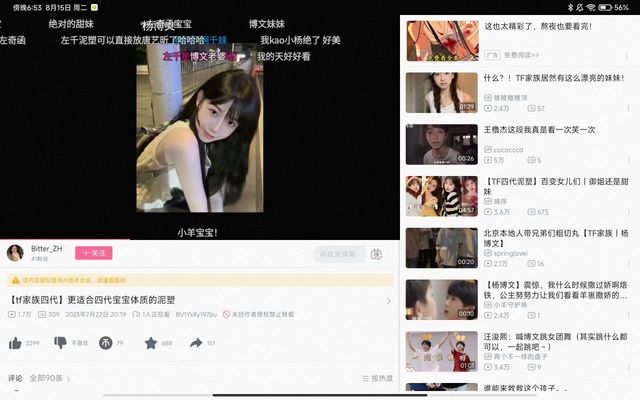
Task: Open uploader name 小羊守护神
Action: tap(510, 305)
